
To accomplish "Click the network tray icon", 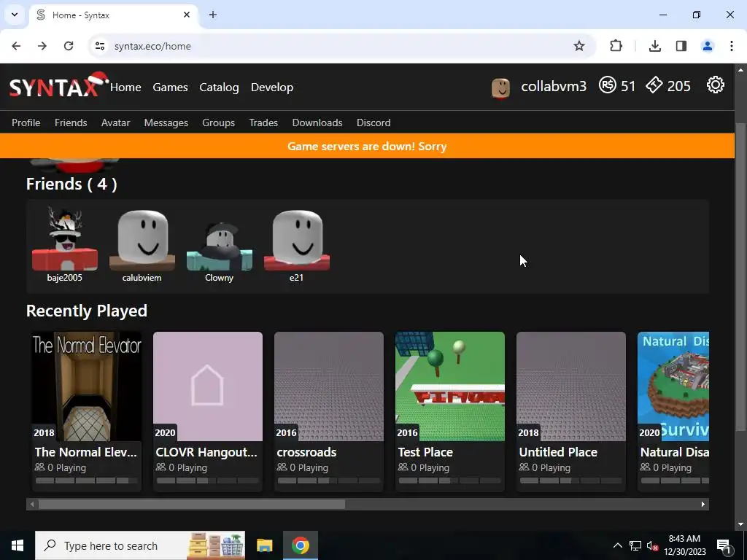I will (635, 546).
